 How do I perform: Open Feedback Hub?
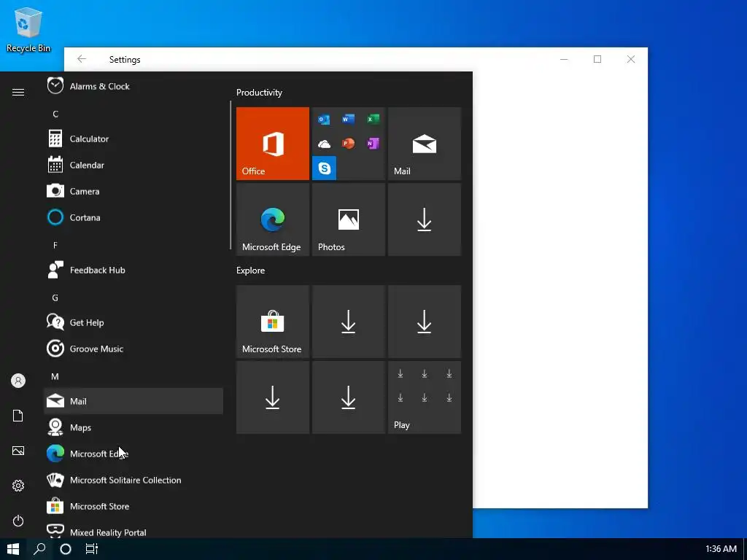click(133, 270)
